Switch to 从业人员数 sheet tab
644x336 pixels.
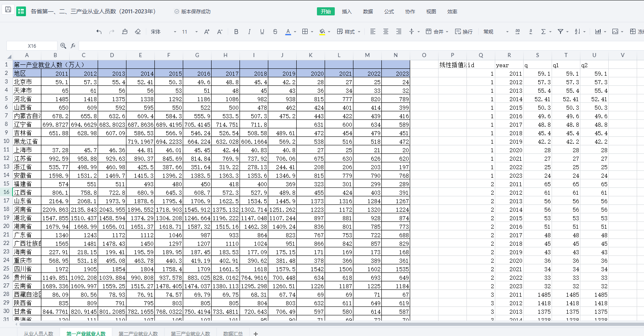39,333
